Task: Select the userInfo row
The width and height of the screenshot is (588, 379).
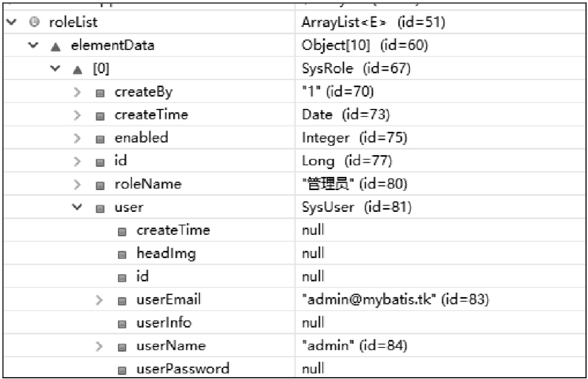Action: point(294,322)
